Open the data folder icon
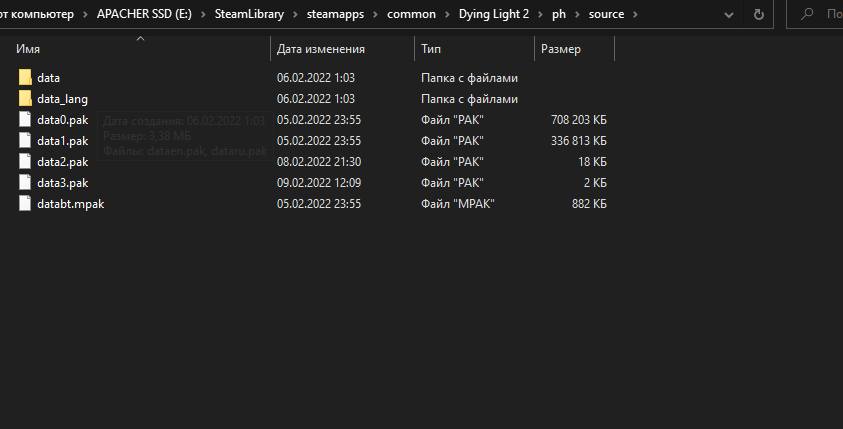Viewport: 843px width, 429px height. coord(26,77)
